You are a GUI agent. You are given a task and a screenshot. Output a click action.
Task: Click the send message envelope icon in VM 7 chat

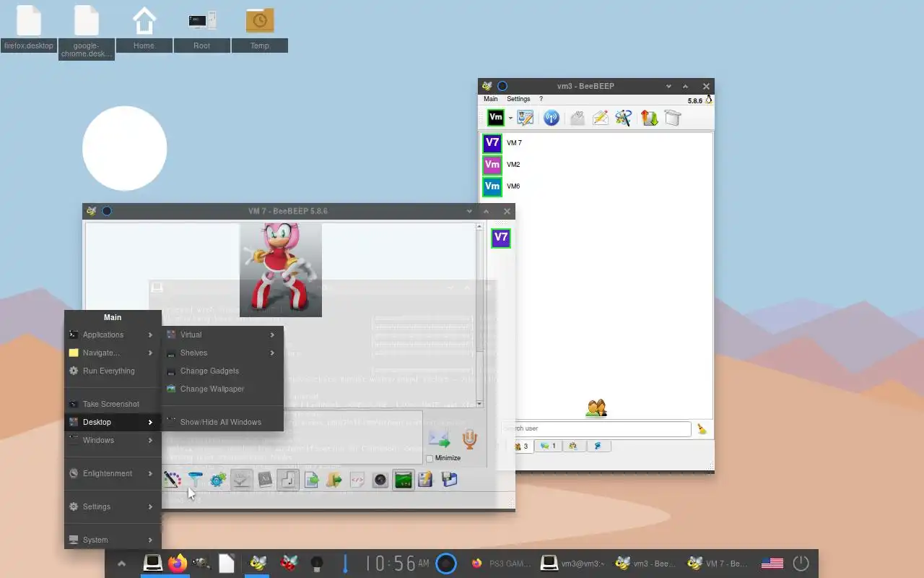coord(439,439)
